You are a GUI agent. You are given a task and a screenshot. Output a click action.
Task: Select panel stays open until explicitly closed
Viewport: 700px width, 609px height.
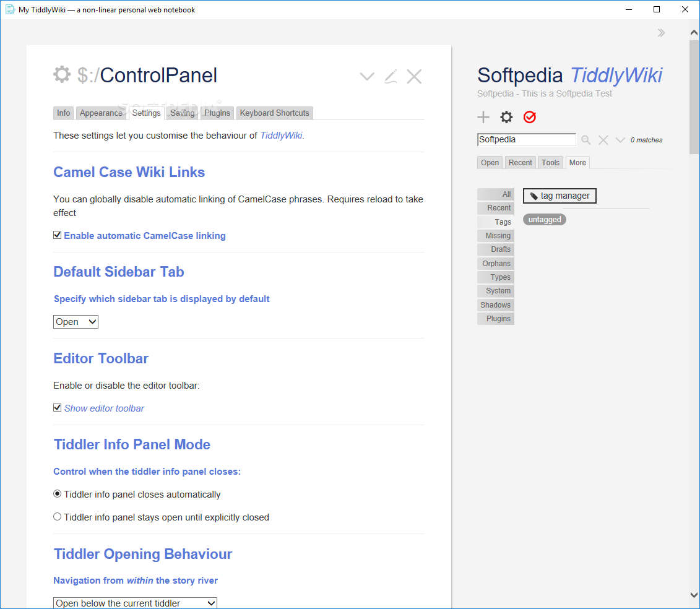[57, 517]
